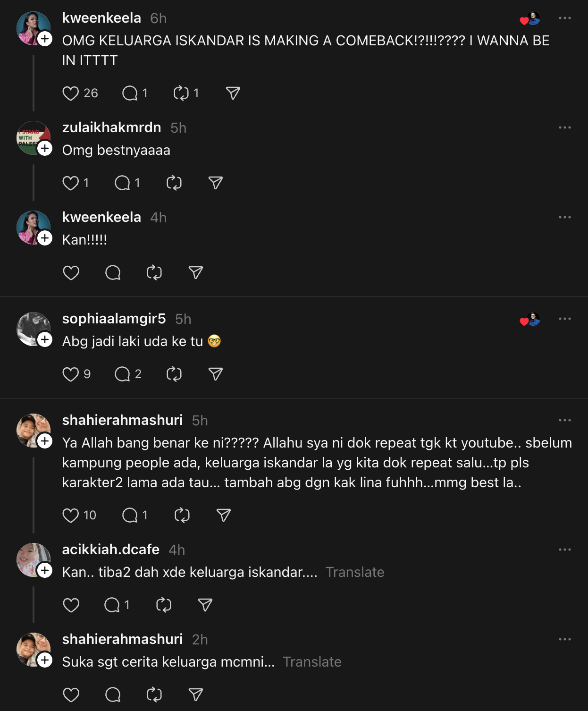View acikkiah.dcafe's profile picture

(31, 559)
